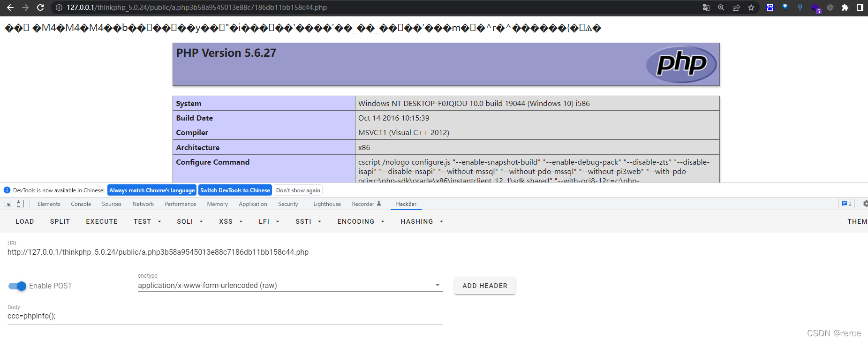The width and height of the screenshot is (868, 341).
Task: Select the HackBar tab
Action: pyautogui.click(x=406, y=204)
